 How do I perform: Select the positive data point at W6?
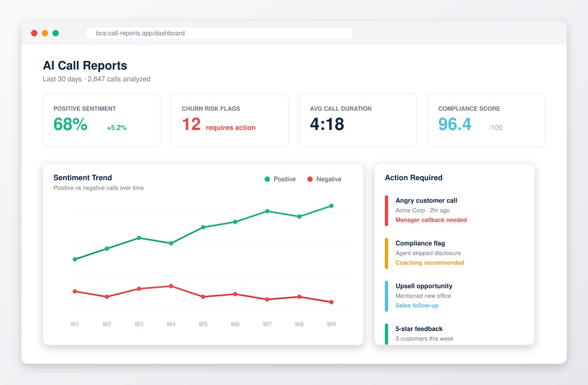(x=235, y=222)
